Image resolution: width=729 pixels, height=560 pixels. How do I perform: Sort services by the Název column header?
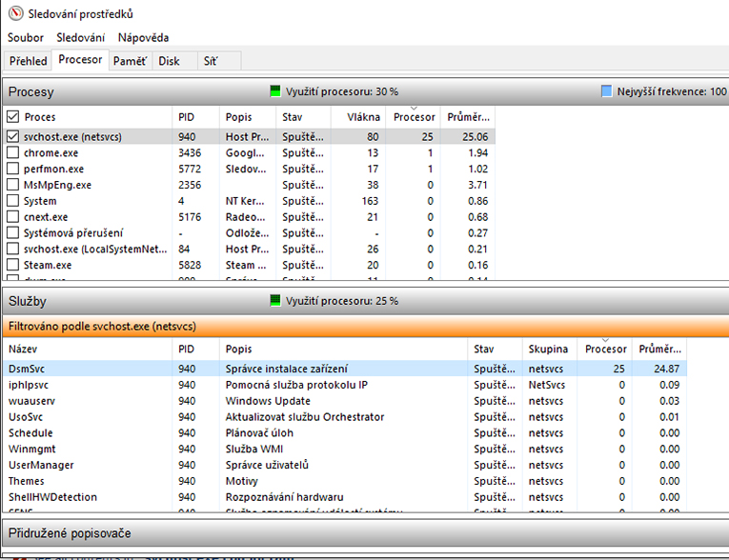pos(23,350)
